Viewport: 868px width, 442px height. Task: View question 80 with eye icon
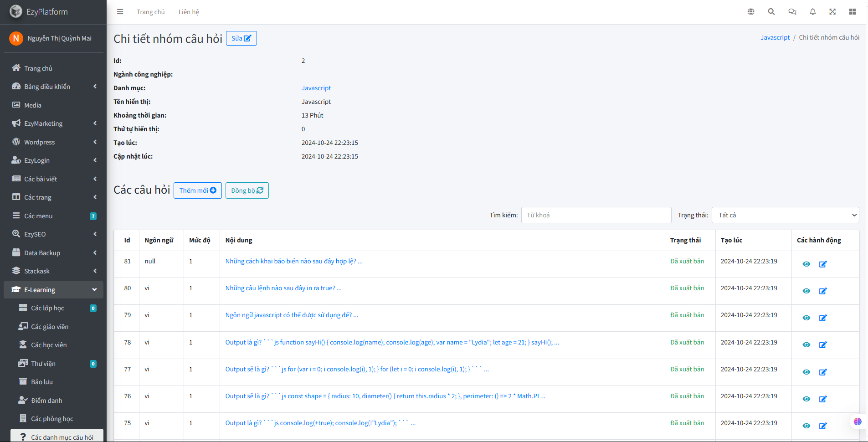tap(806, 291)
